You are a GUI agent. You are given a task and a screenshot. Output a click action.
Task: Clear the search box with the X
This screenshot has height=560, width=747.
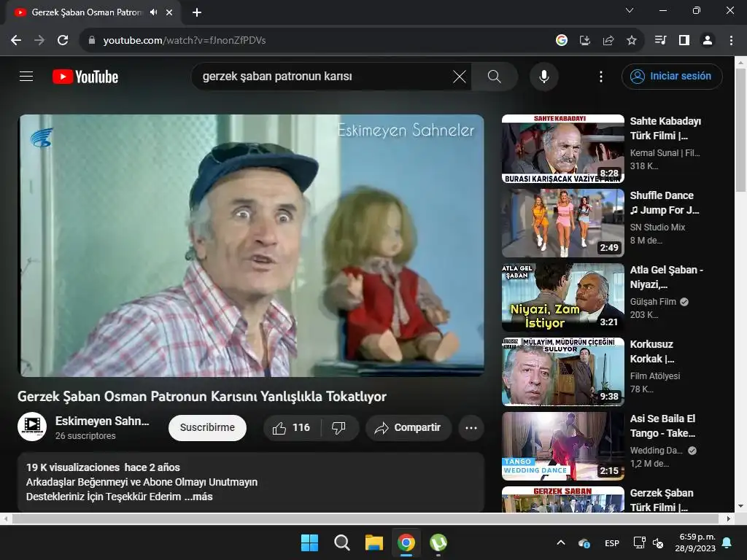tap(460, 76)
